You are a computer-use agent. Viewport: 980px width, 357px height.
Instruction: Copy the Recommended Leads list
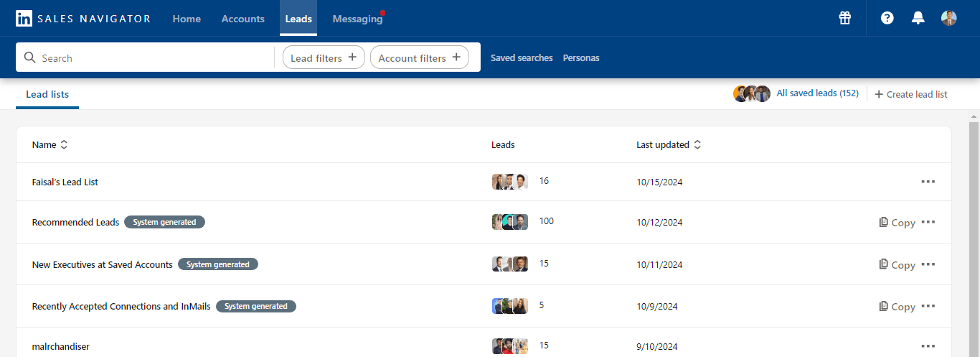click(897, 223)
